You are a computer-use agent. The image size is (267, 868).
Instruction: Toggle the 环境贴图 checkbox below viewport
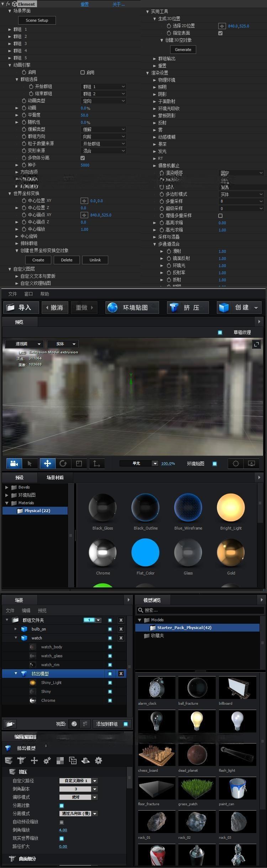click(x=215, y=464)
